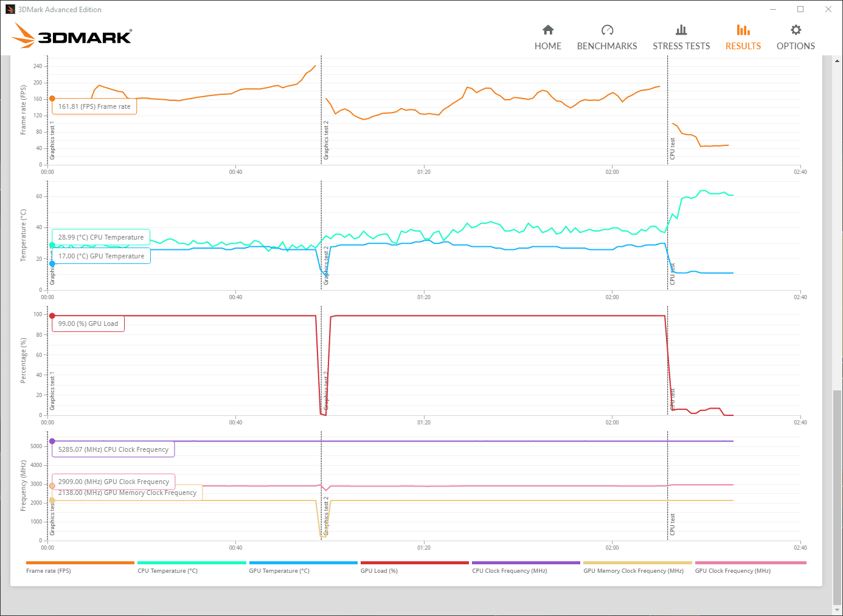The width and height of the screenshot is (843, 616).
Task: Select the OPTIONS tab label
Action: tap(796, 46)
